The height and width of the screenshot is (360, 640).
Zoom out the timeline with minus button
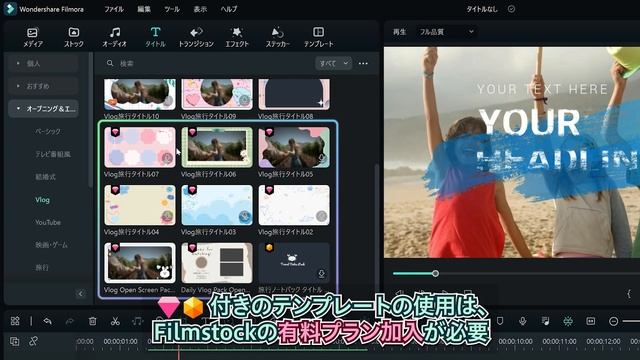(x=613, y=321)
